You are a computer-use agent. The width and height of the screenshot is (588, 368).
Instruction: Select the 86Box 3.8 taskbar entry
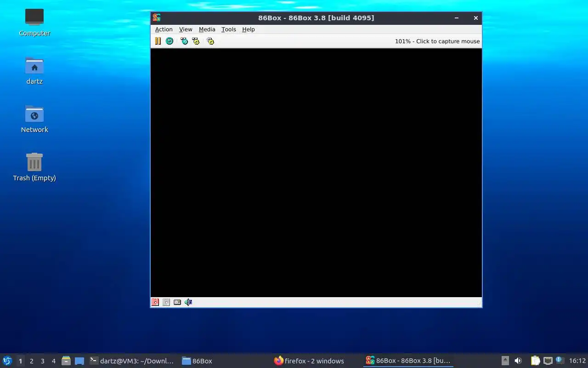tap(408, 361)
